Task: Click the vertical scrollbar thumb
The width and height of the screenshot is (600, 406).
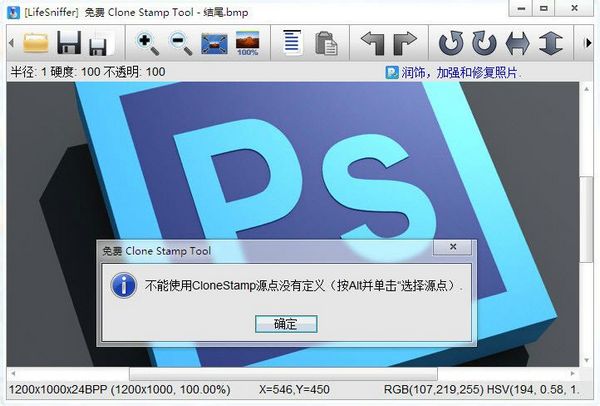Action: point(587,219)
